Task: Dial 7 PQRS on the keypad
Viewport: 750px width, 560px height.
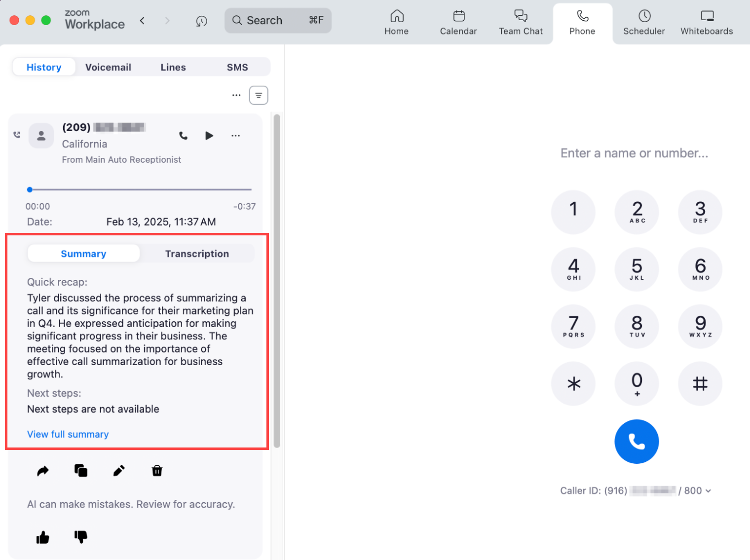Action: click(x=573, y=327)
